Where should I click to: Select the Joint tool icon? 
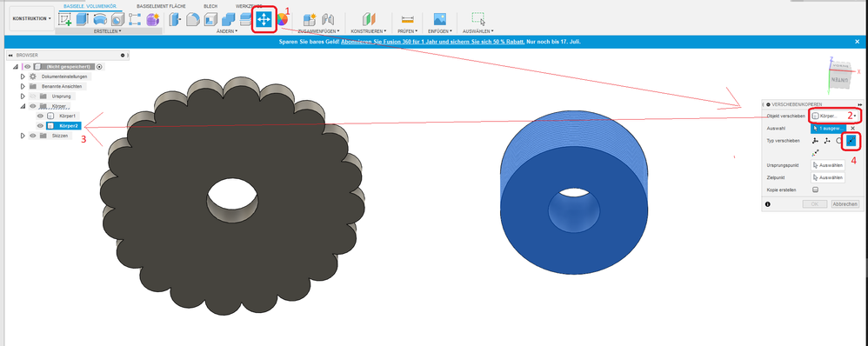328,20
